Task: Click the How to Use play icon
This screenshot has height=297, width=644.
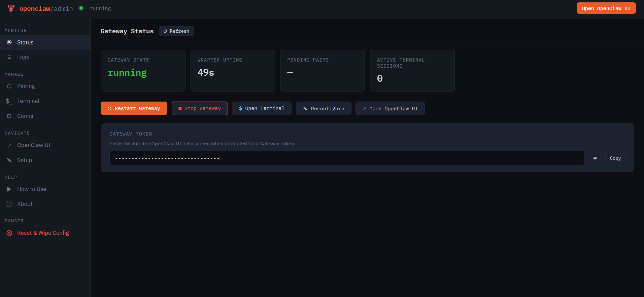Action: point(9,189)
